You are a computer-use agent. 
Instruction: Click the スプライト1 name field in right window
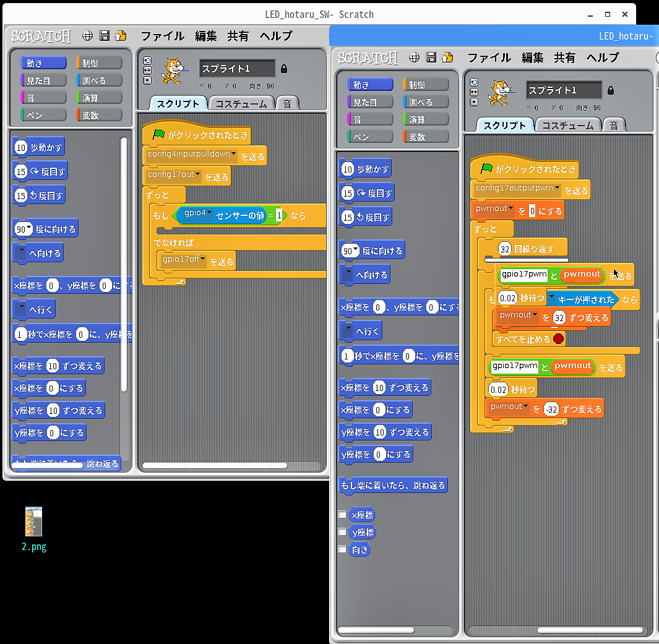pyautogui.click(x=564, y=90)
